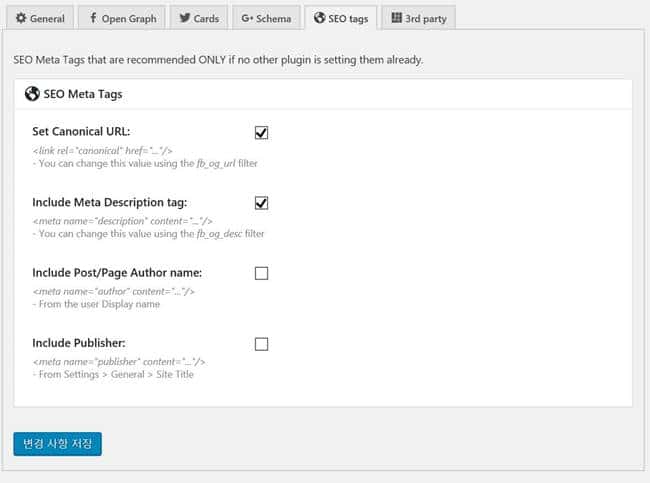This screenshot has width=650, height=483.
Task: Switch to the Open Graph tab
Action: pos(122,18)
